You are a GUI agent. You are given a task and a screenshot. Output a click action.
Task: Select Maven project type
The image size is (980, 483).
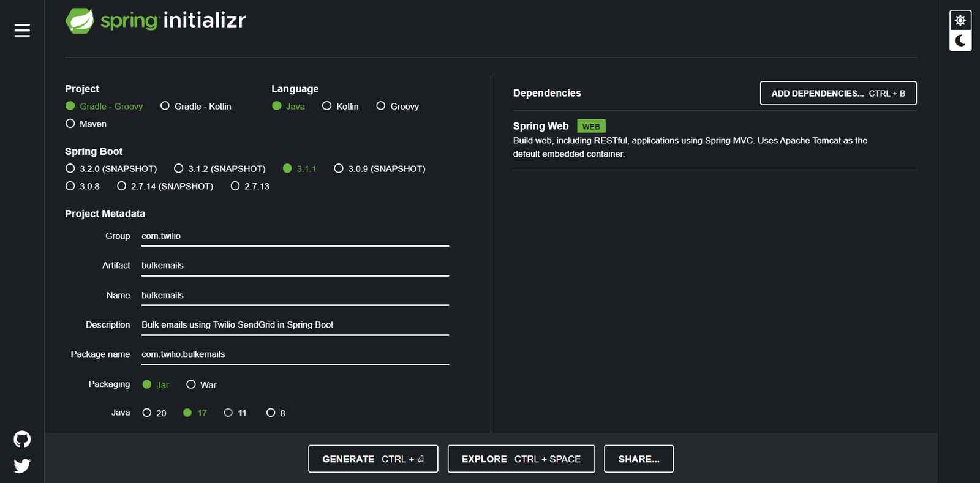pos(86,124)
